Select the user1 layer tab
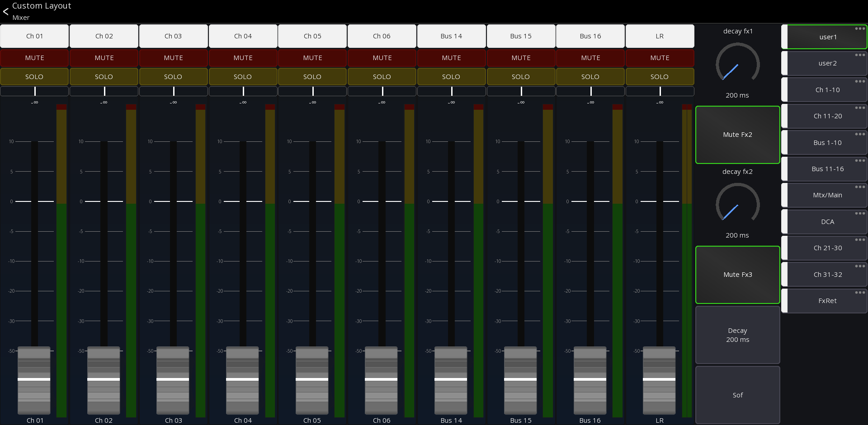The image size is (868, 425). pos(824,37)
